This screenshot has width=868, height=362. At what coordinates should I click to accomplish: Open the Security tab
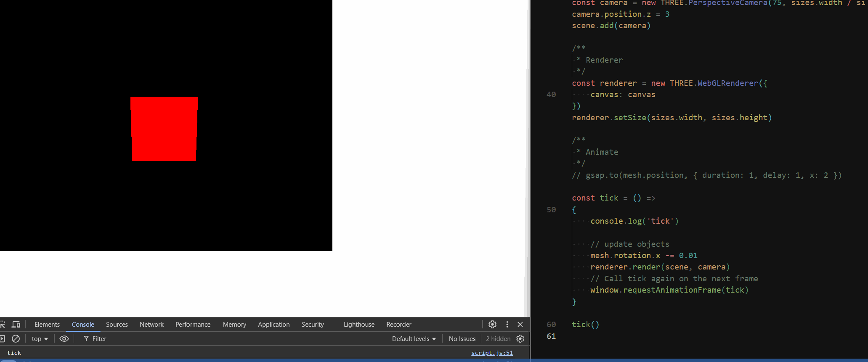pyautogui.click(x=313, y=324)
